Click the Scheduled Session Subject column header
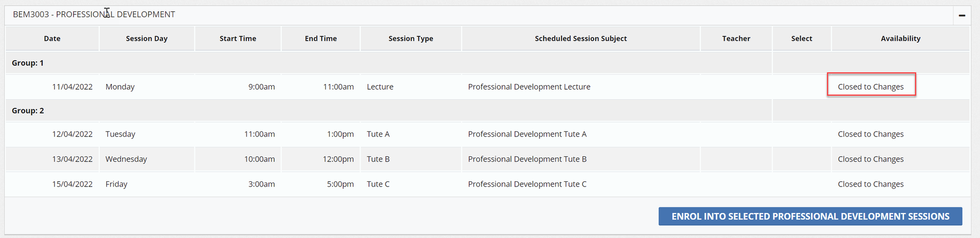Image resolution: width=980 pixels, height=238 pixels. tap(580, 39)
